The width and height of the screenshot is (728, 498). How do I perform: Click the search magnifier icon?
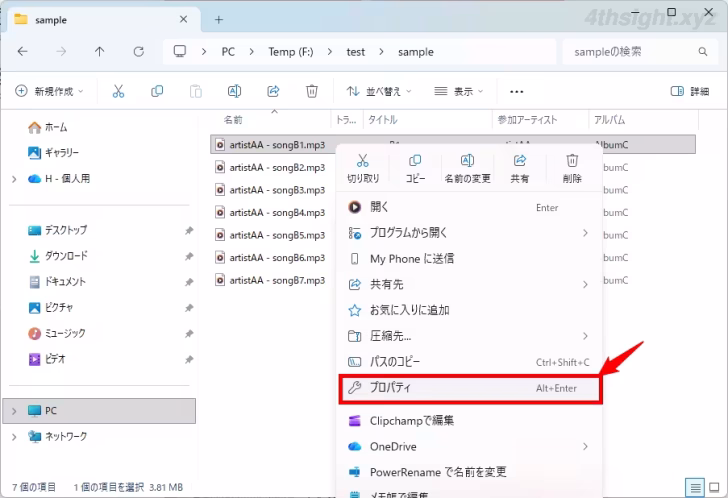tap(702, 52)
